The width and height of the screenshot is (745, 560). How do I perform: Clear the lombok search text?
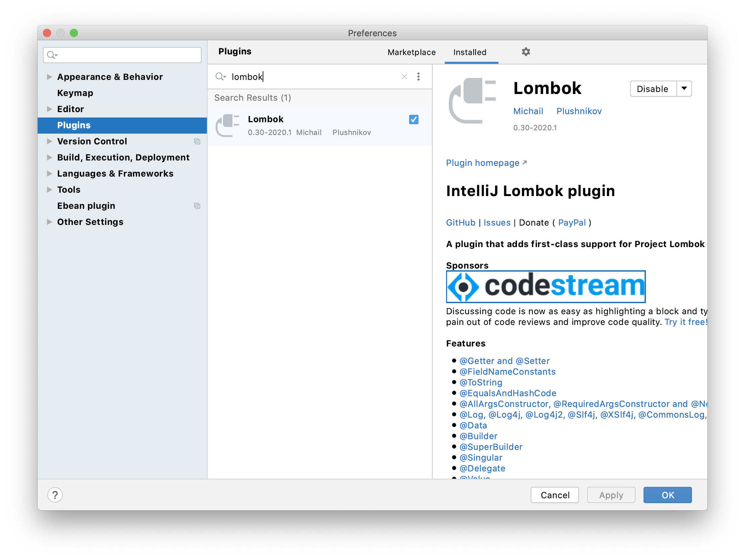pos(404,77)
